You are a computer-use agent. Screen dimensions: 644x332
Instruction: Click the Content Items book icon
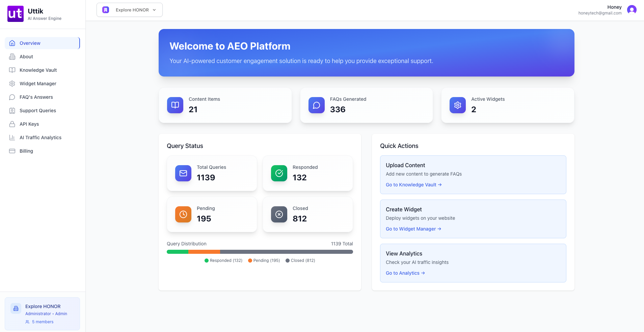[x=175, y=105]
